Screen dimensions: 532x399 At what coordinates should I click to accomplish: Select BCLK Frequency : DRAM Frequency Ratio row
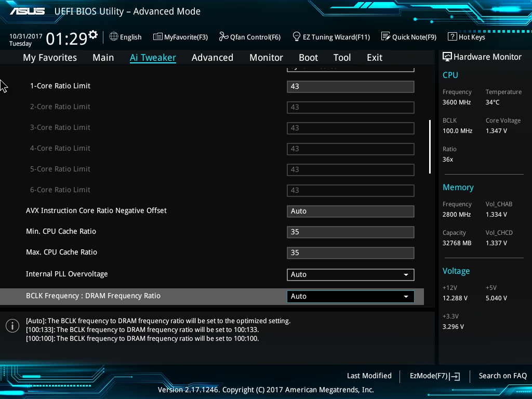point(212,296)
